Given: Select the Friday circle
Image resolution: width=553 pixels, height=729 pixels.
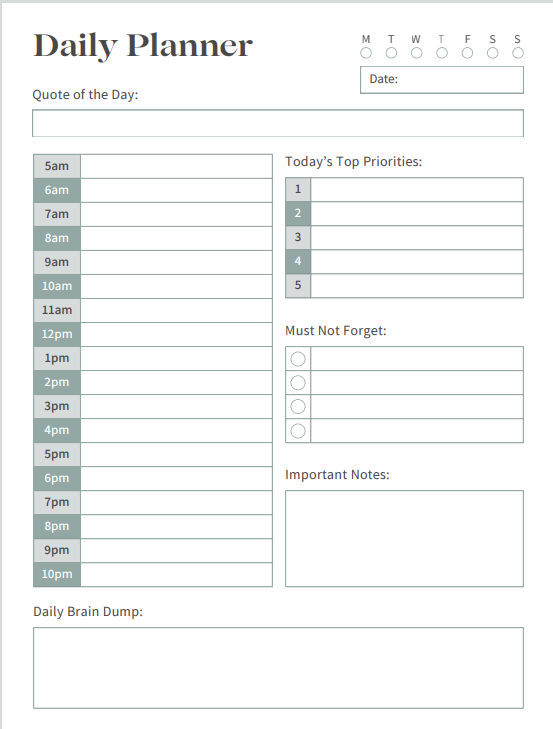Looking at the screenshot, I should pos(467,53).
